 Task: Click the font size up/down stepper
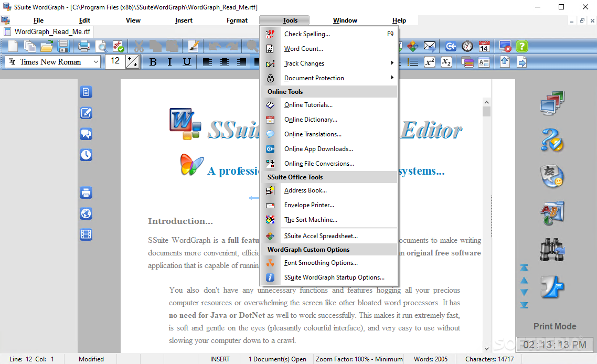pyautogui.click(x=132, y=62)
